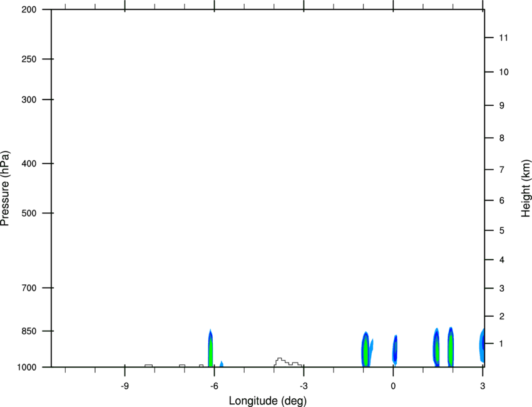Click the 1000 pressure tick label

point(26,368)
